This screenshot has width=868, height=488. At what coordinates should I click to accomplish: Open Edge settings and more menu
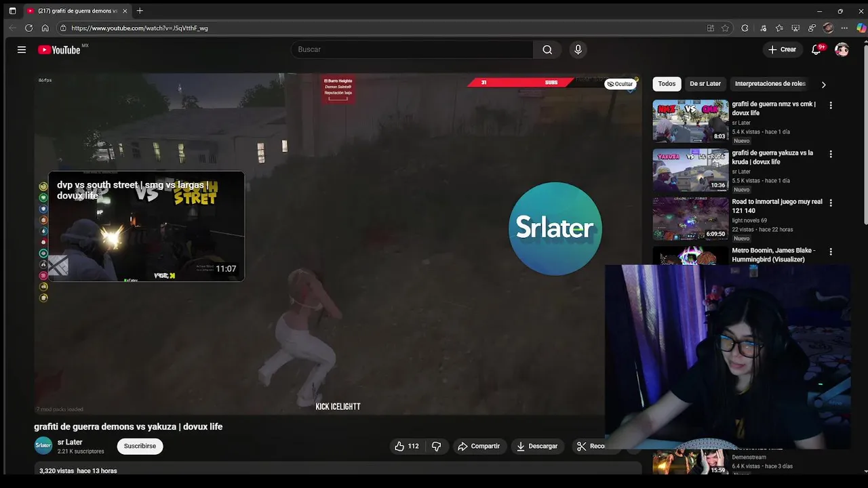(x=844, y=28)
